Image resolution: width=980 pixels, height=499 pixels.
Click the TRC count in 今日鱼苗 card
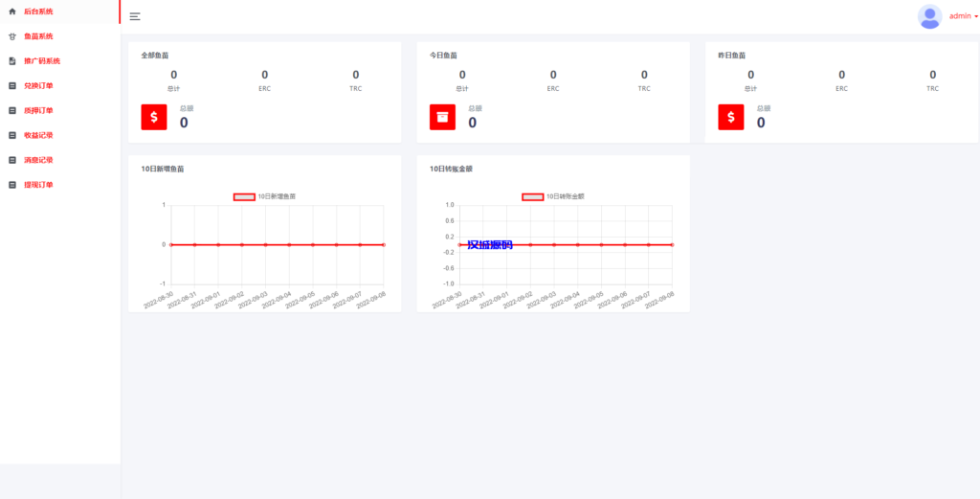644,75
